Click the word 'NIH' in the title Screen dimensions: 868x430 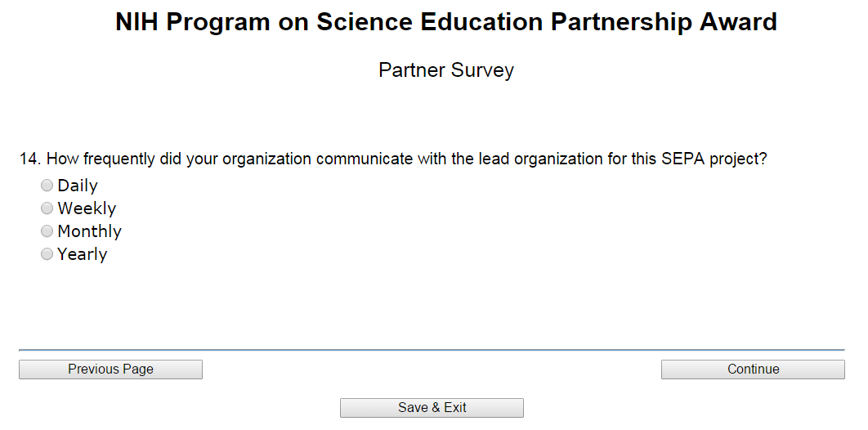pyautogui.click(x=137, y=22)
